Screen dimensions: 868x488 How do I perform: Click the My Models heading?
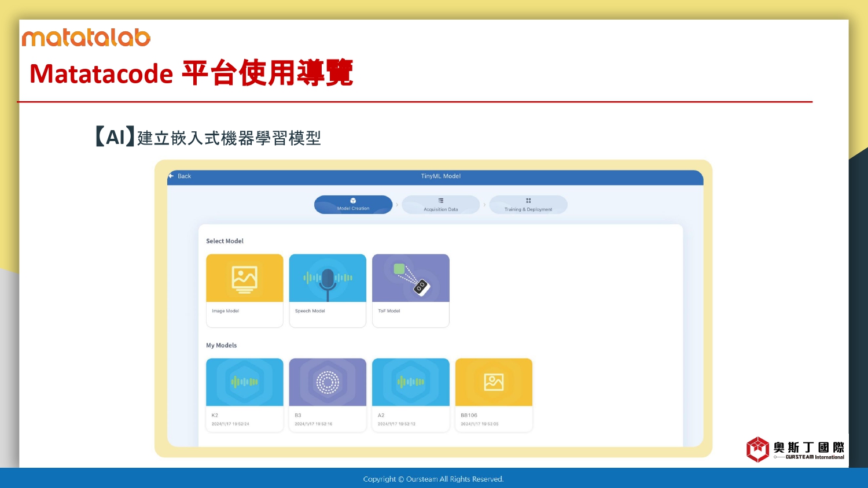221,345
